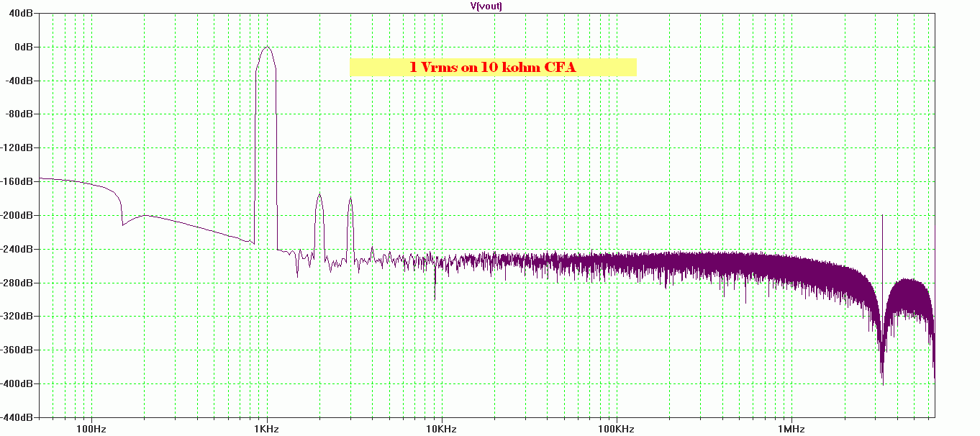
Task: Click the 1MHz frequency axis label
Action: point(791,429)
